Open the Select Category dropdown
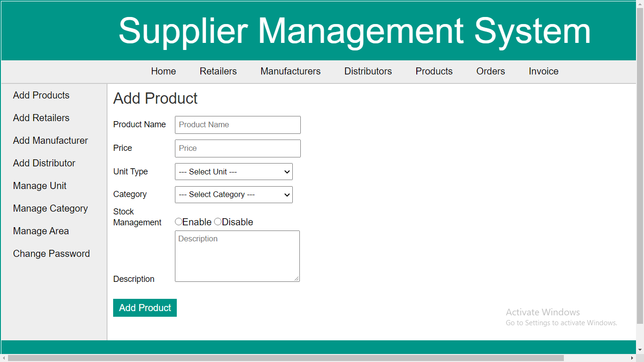The image size is (644, 362). pyautogui.click(x=233, y=195)
